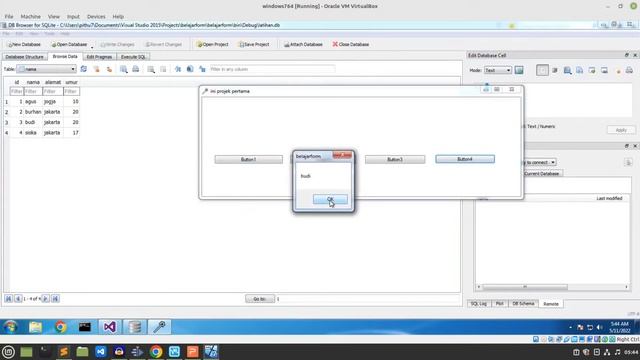Screen dimensions: 640x360
Task: Click the Attach Database toolbar button
Action: (303, 44)
